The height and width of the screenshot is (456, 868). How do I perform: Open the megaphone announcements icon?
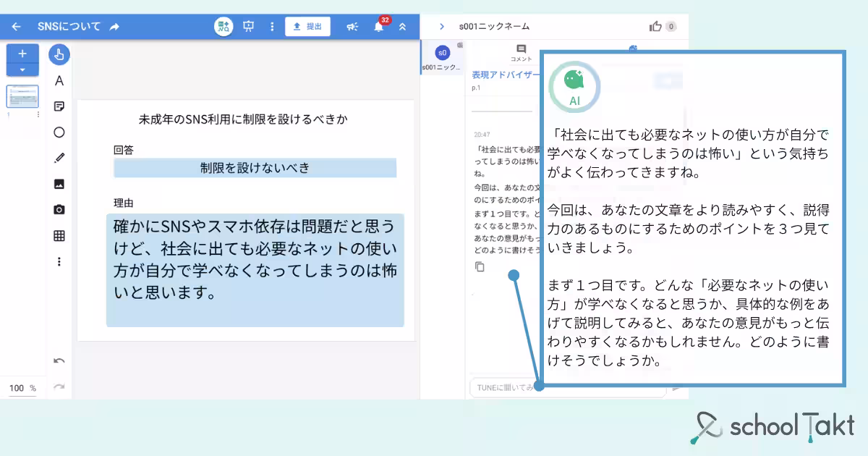(x=352, y=27)
